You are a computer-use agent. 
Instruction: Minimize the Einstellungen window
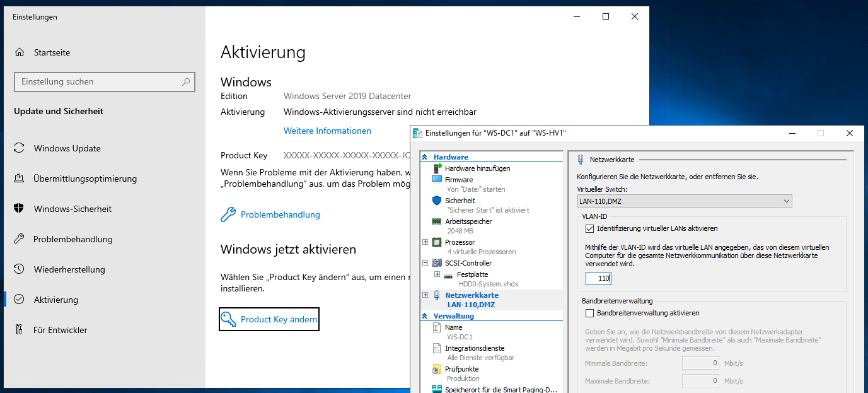(576, 17)
